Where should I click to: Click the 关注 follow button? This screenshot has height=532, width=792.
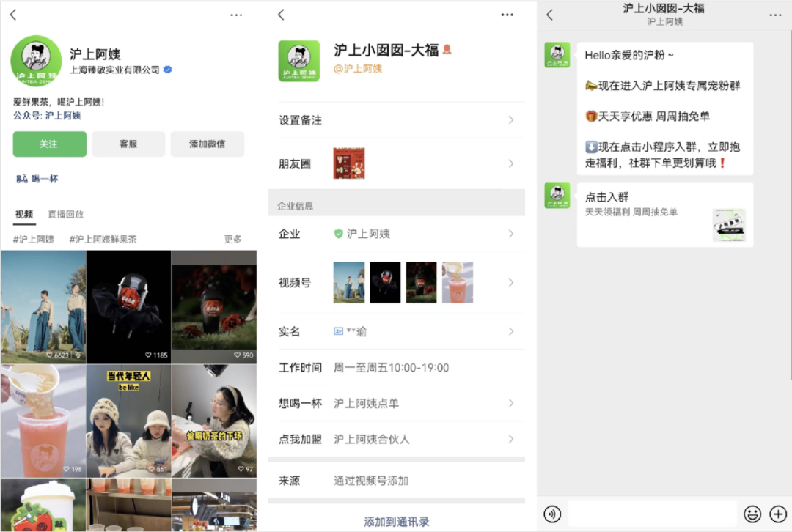pyautogui.click(x=50, y=144)
